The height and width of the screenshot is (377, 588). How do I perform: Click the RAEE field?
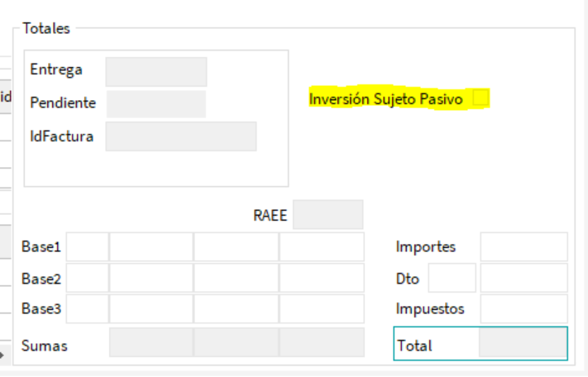click(327, 215)
